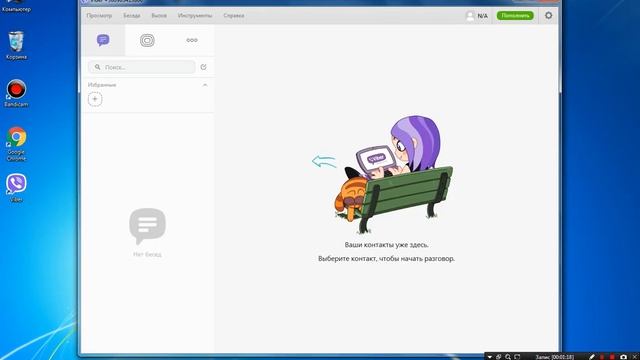The height and width of the screenshot is (360, 640).
Task: Click the Bandicam bar magnifier icon
Action: pos(508,357)
